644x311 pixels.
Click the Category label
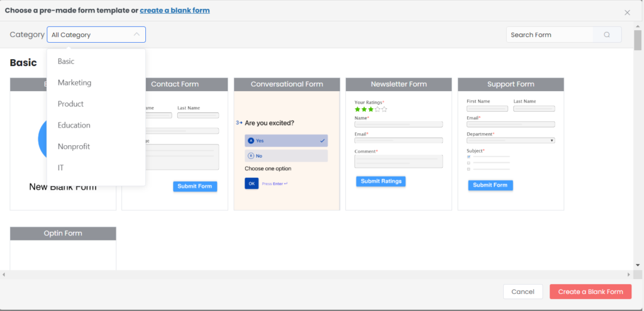click(27, 35)
